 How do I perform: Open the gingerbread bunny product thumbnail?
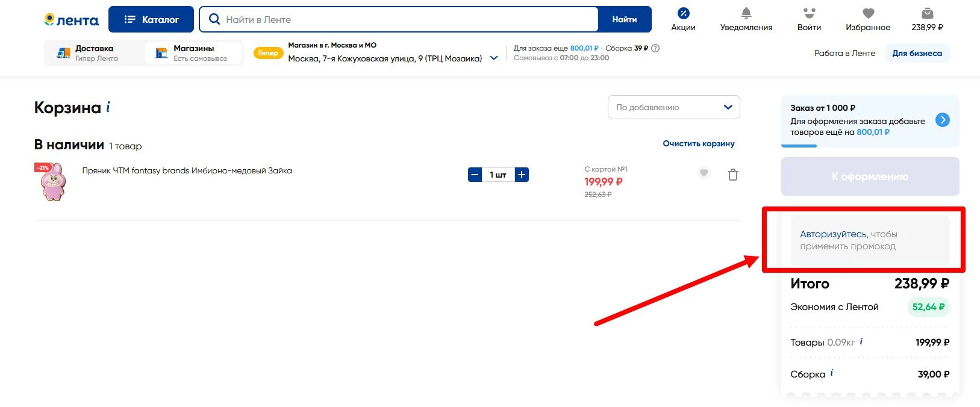click(52, 181)
